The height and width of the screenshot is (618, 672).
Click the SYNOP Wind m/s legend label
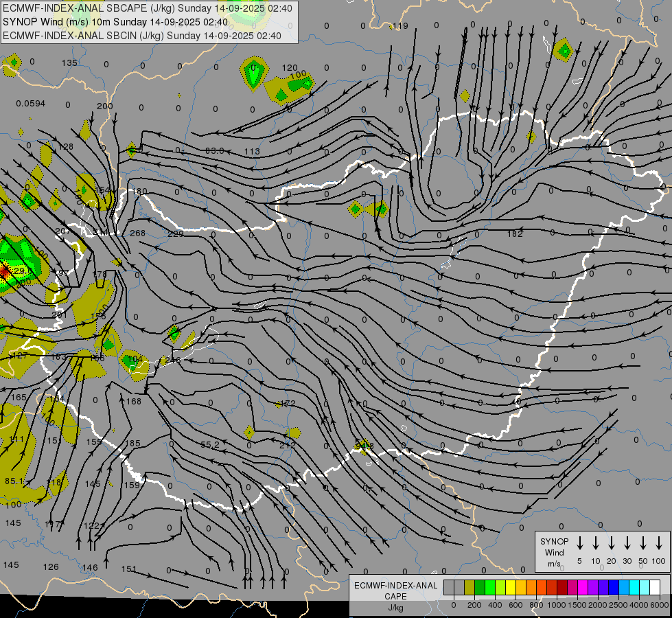pyautogui.click(x=554, y=552)
